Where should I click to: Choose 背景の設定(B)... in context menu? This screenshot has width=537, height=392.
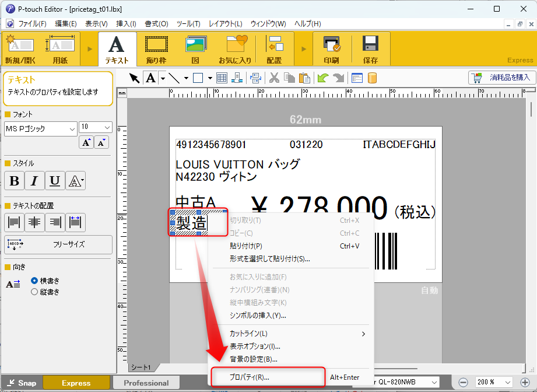pyautogui.click(x=290, y=359)
